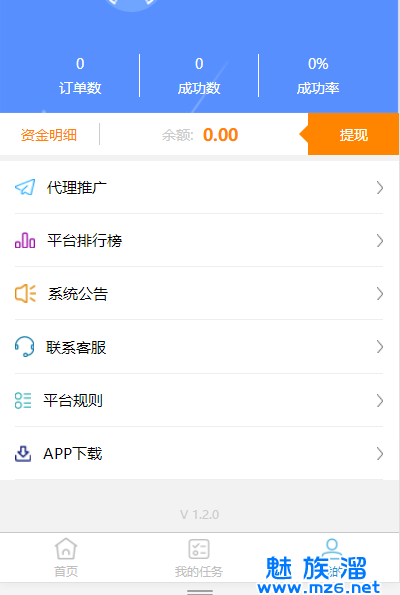
Task: Switch to the 我的任务 tab
Action: 199,557
